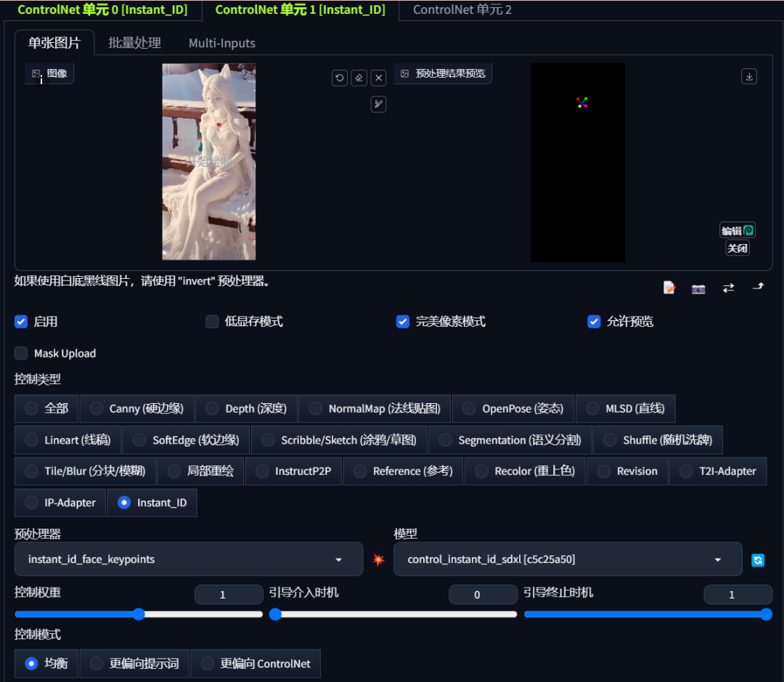Click the 预处理结果预览 button
Image resolution: width=784 pixels, height=682 pixels.
pyautogui.click(x=443, y=73)
